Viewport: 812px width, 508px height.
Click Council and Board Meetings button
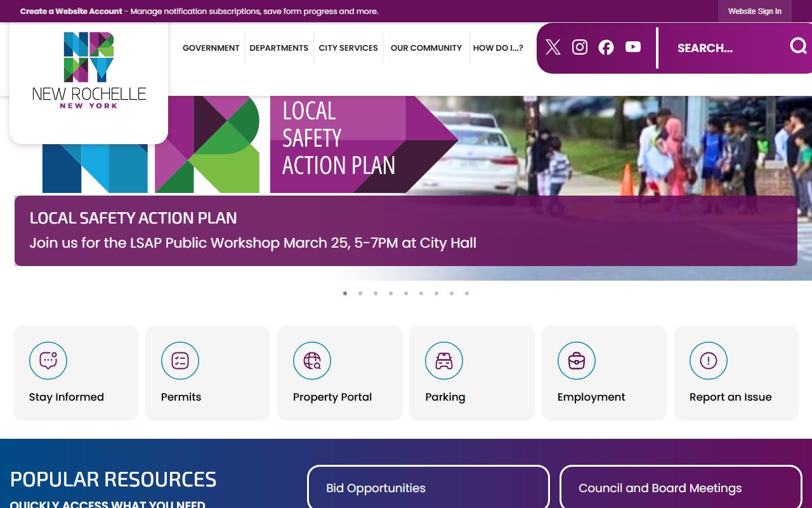pyautogui.click(x=681, y=488)
